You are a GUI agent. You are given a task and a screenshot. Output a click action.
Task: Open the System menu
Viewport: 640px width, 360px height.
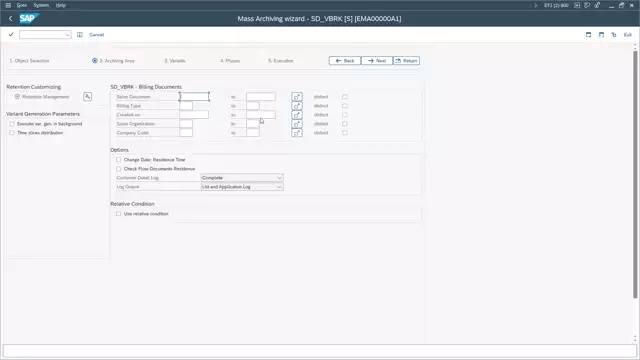coord(41,5)
